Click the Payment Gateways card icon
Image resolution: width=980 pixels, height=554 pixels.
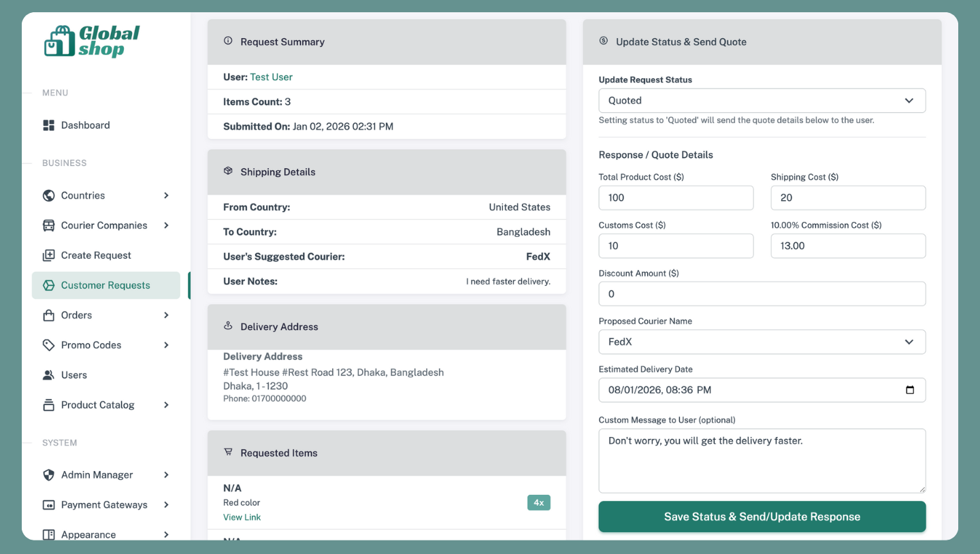pos(48,505)
